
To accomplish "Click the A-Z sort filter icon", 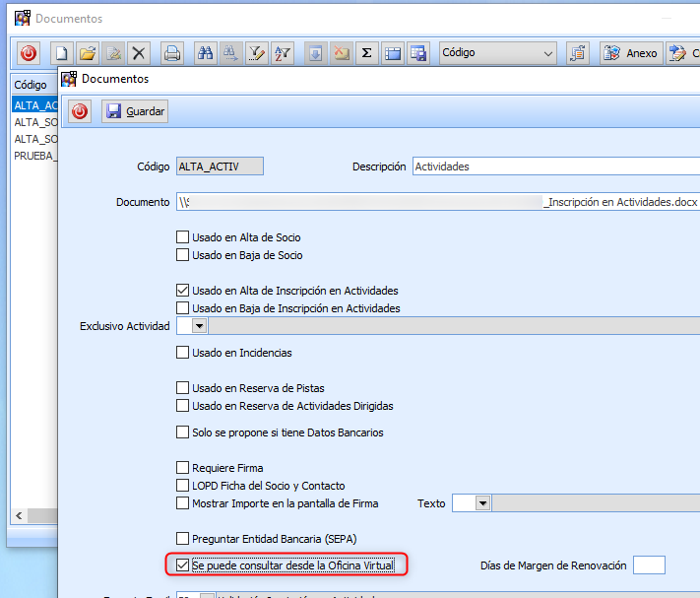I will (x=283, y=53).
